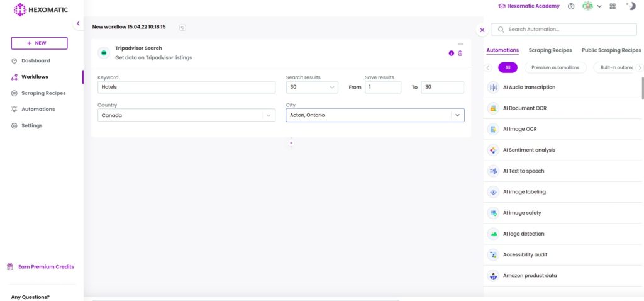
Task: Open the apps grid icon
Action: [613, 6]
